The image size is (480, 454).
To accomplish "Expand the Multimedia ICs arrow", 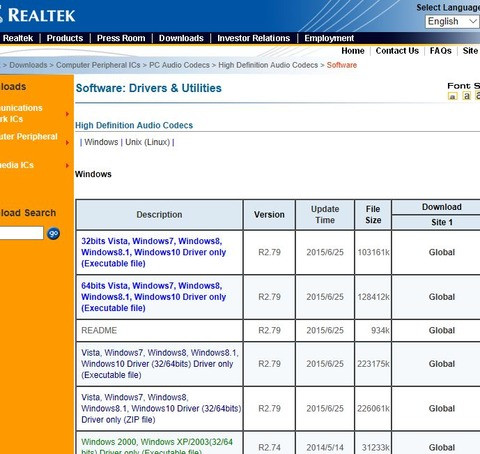I will [67, 165].
